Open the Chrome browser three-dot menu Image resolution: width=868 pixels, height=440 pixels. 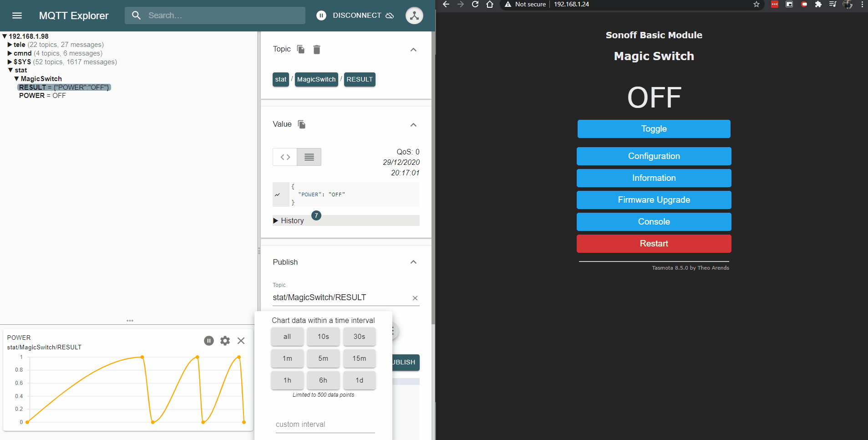tap(863, 5)
